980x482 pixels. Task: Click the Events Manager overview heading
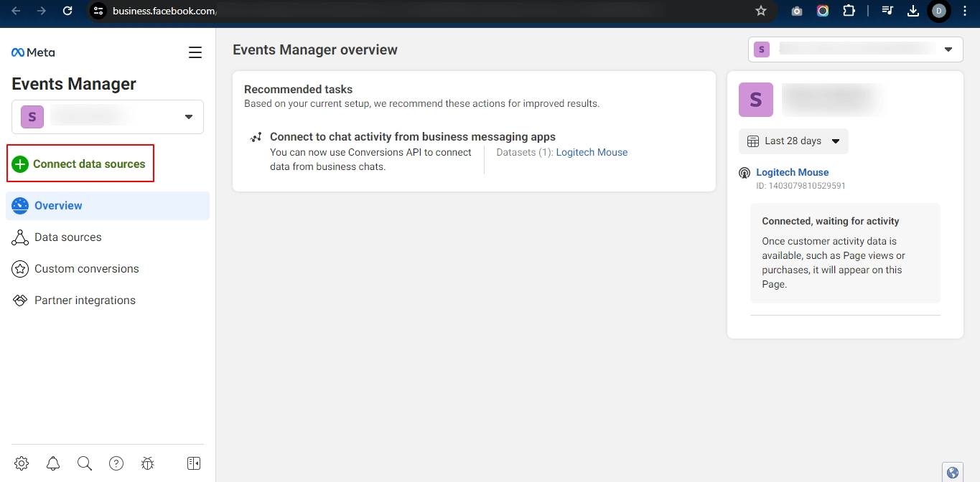pyautogui.click(x=315, y=49)
